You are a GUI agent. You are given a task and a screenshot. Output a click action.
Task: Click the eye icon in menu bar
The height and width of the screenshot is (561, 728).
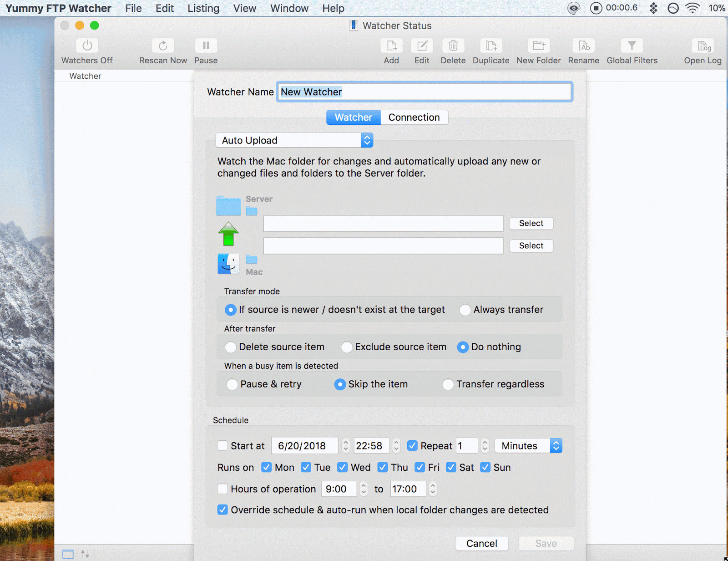click(x=574, y=8)
